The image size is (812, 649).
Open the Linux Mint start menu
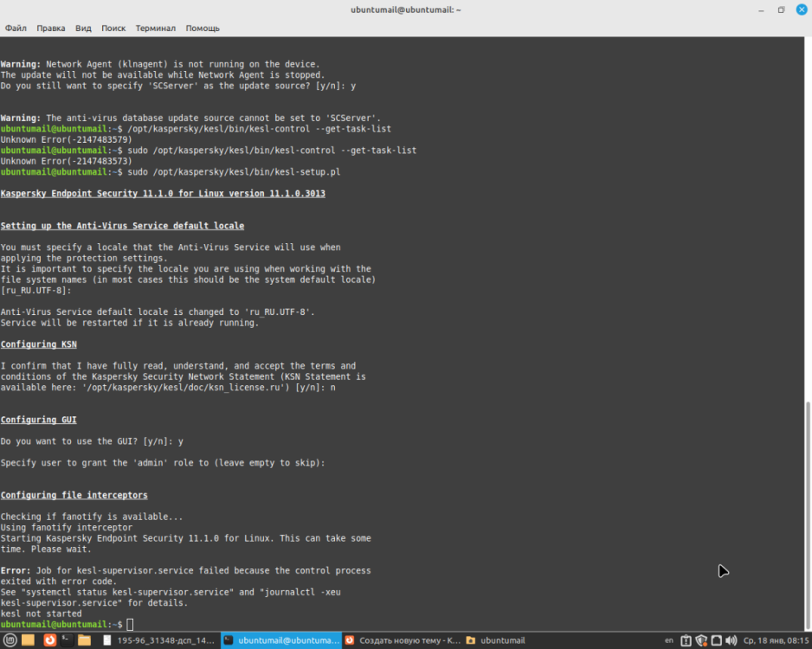coord(10,640)
